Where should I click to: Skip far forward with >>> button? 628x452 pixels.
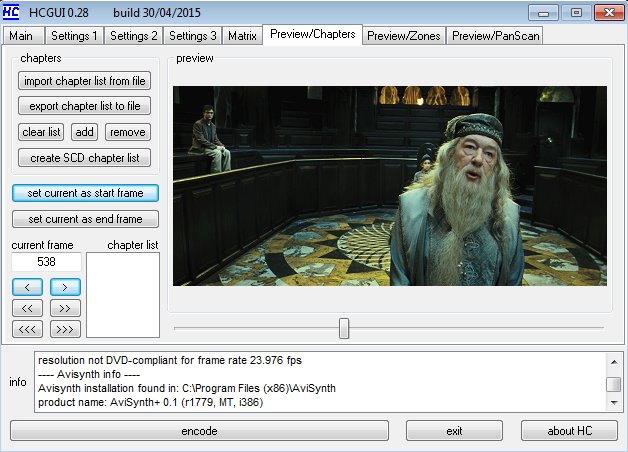pos(65,329)
